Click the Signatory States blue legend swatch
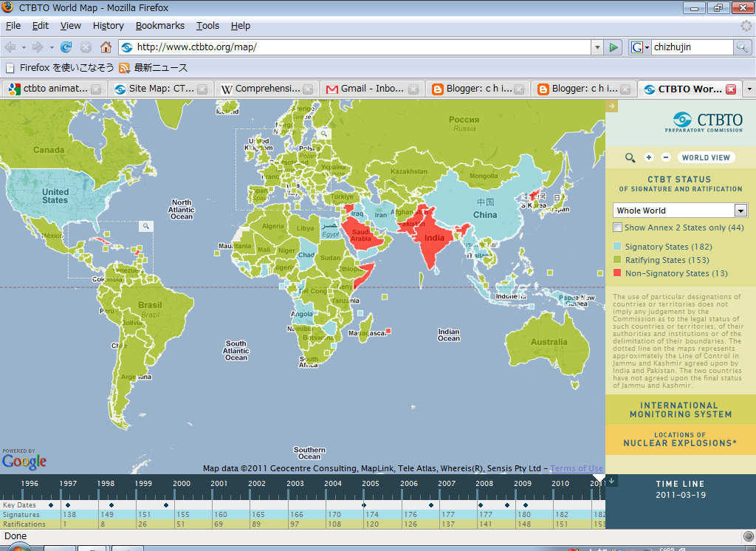 [617, 246]
